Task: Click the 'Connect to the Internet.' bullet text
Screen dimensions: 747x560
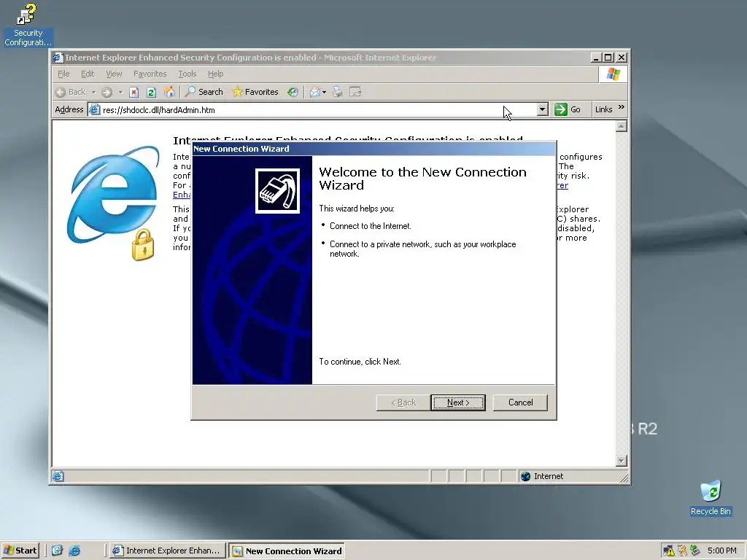Action: [x=370, y=226]
